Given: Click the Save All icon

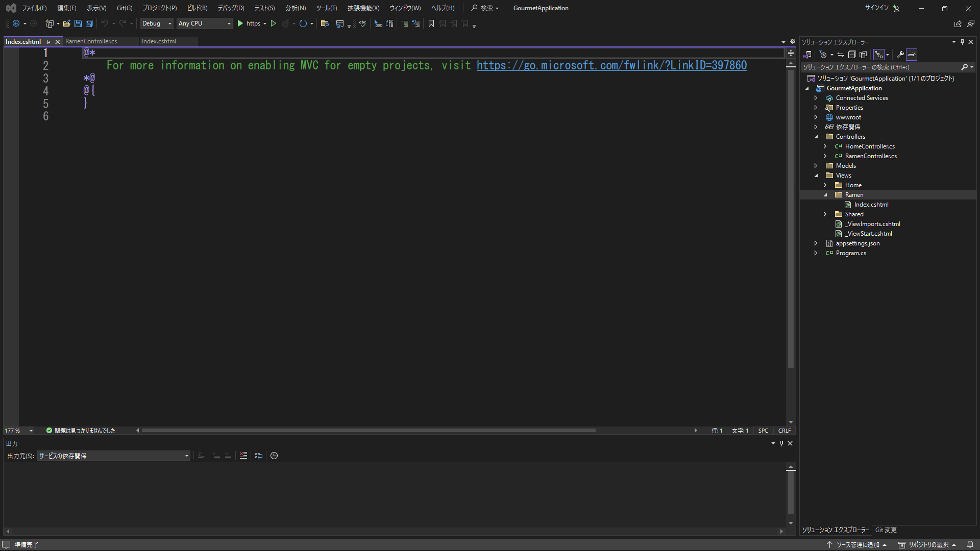Looking at the screenshot, I should click(89, 23).
